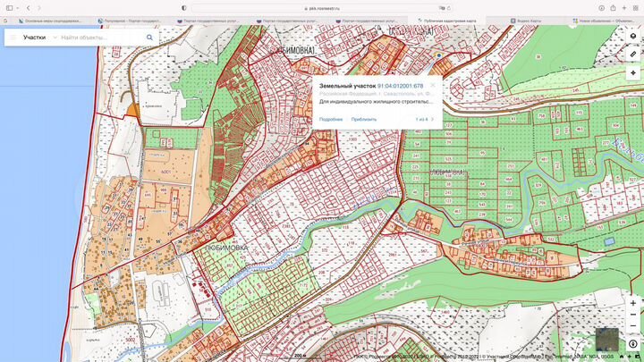644x362 pixels.
Task: Click 'Приблизить' link in parcel popup
Action: click(x=364, y=119)
